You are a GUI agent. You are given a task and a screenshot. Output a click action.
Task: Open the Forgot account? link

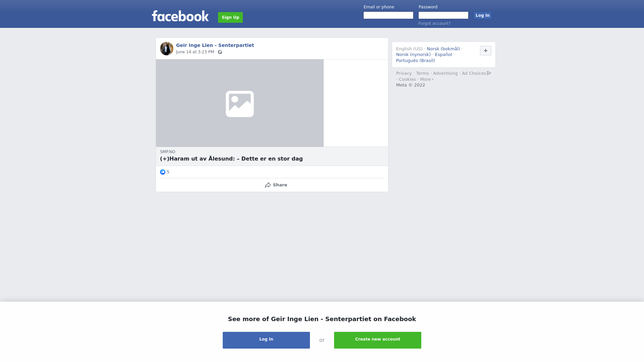click(434, 23)
